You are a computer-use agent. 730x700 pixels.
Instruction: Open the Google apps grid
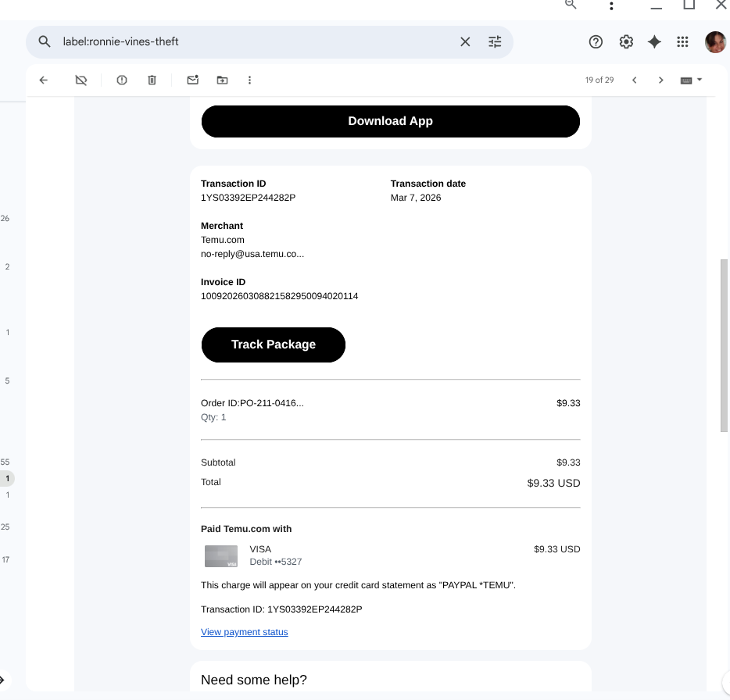(x=682, y=42)
